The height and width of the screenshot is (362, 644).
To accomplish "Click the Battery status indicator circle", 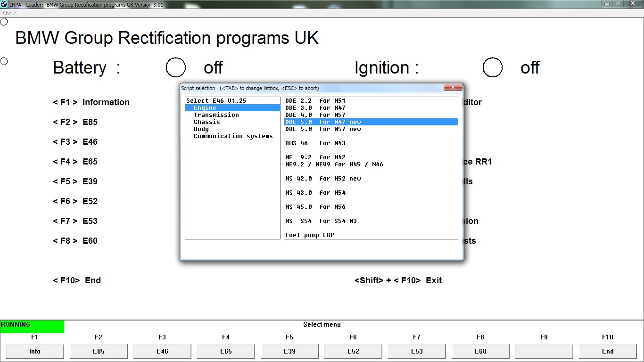I will [x=176, y=68].
